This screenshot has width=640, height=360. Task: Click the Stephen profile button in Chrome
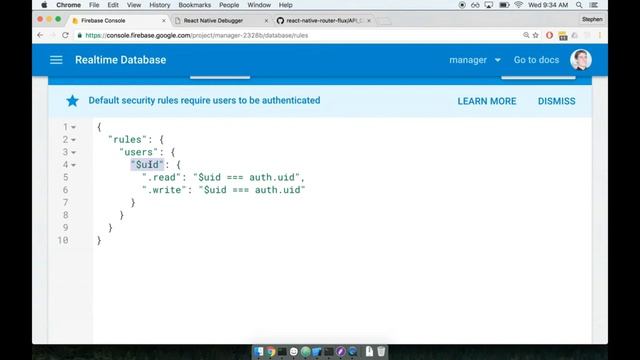pos(592,19)
